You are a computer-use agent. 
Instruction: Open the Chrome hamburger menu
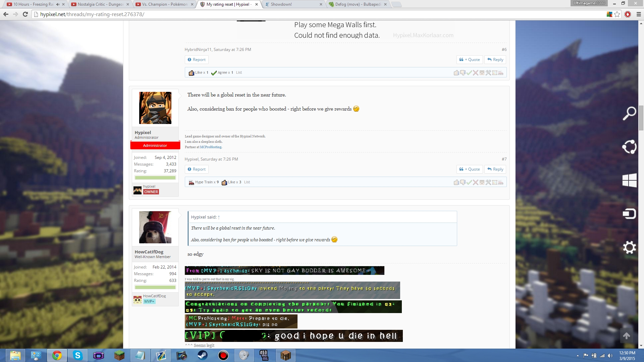click(639, 14)
